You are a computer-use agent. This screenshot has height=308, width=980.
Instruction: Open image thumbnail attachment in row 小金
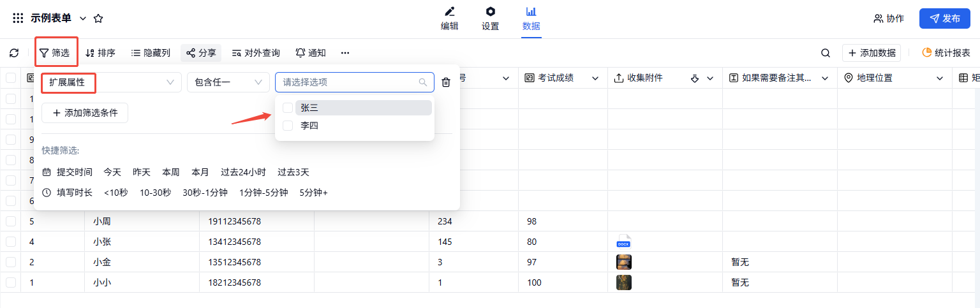tap(623, 262)
